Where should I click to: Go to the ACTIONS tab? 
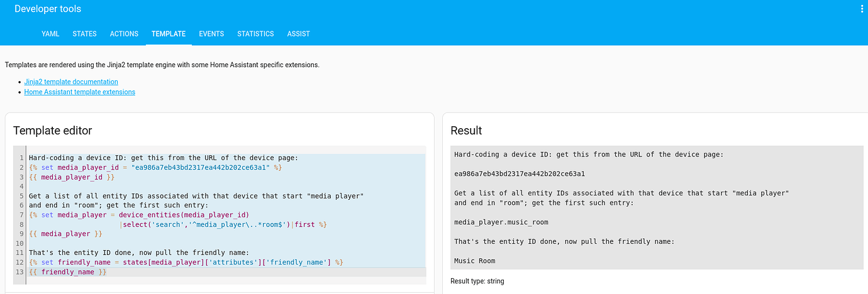point(124,34)
